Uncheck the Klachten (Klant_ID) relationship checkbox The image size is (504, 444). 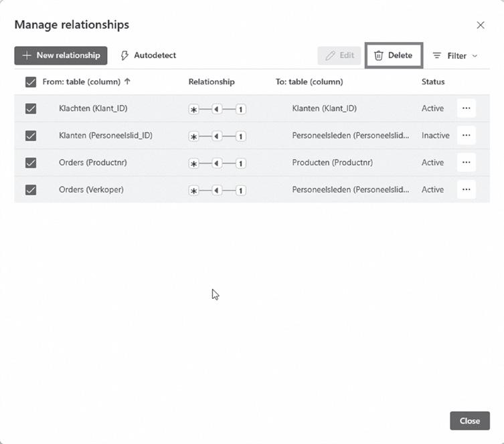pos(30,108)
